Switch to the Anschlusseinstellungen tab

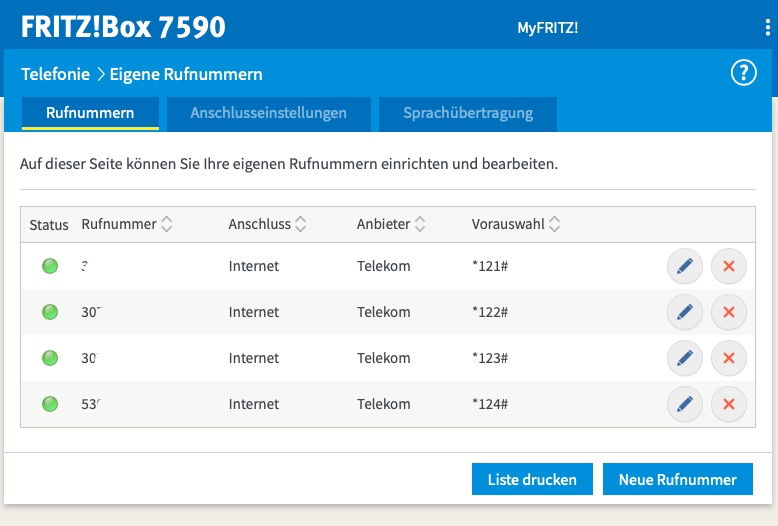tap(268, 113)
